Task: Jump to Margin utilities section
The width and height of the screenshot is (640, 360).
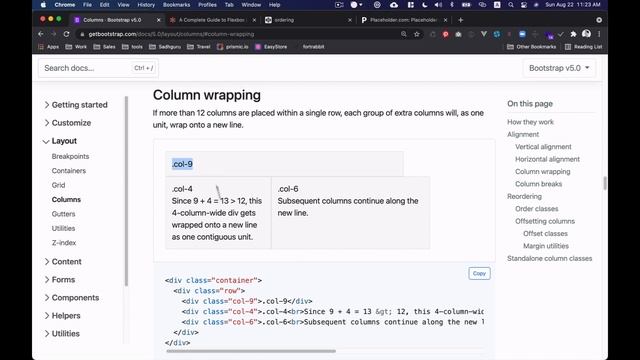Action: pos(546,246)
